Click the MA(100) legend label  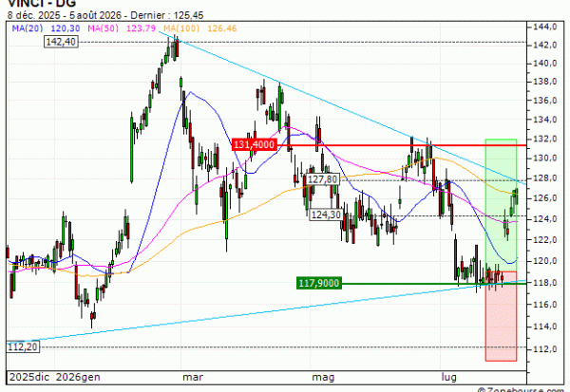[181, 28]
